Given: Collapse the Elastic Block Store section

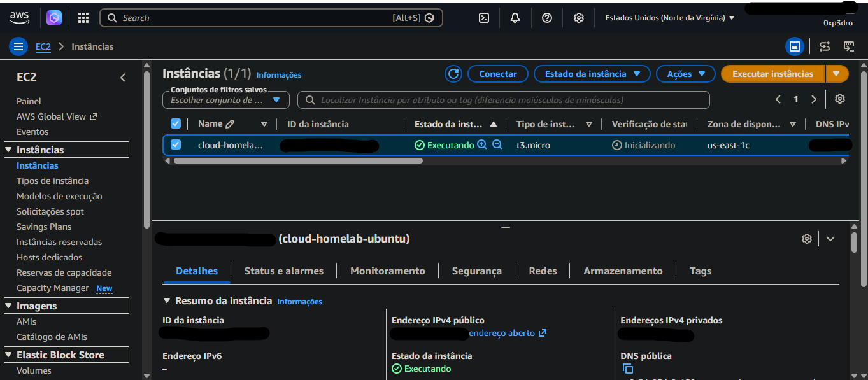Looking at the screenshot, I should pyautogui.click(x=9, y=355).
